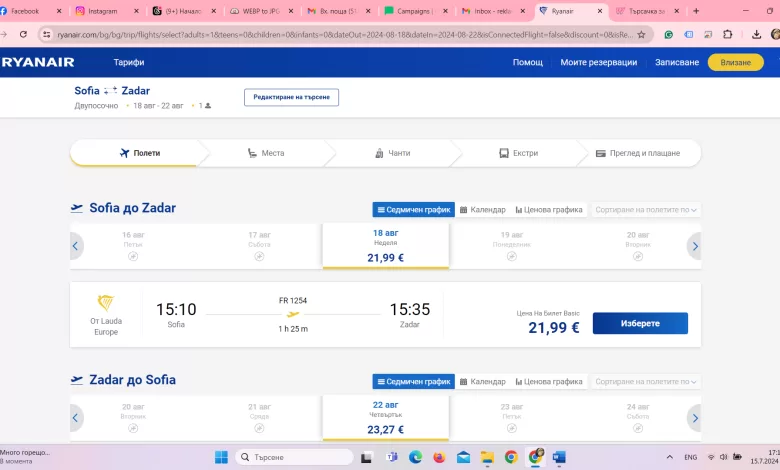Image resolution: width=780 pixels, height=470 pixels.
Task: Click the taskbar Търсене search box
Action: coord(294,457)
